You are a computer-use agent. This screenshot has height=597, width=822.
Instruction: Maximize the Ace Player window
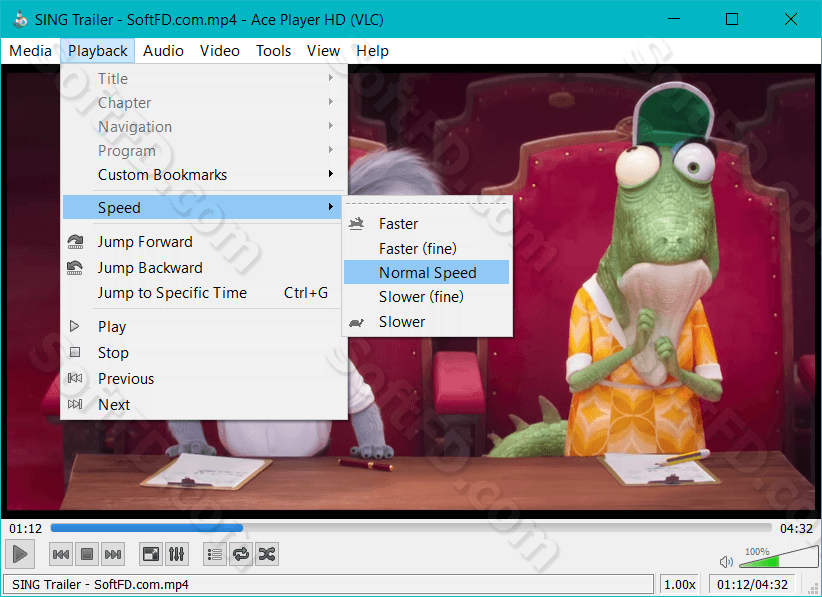(732, 19)
